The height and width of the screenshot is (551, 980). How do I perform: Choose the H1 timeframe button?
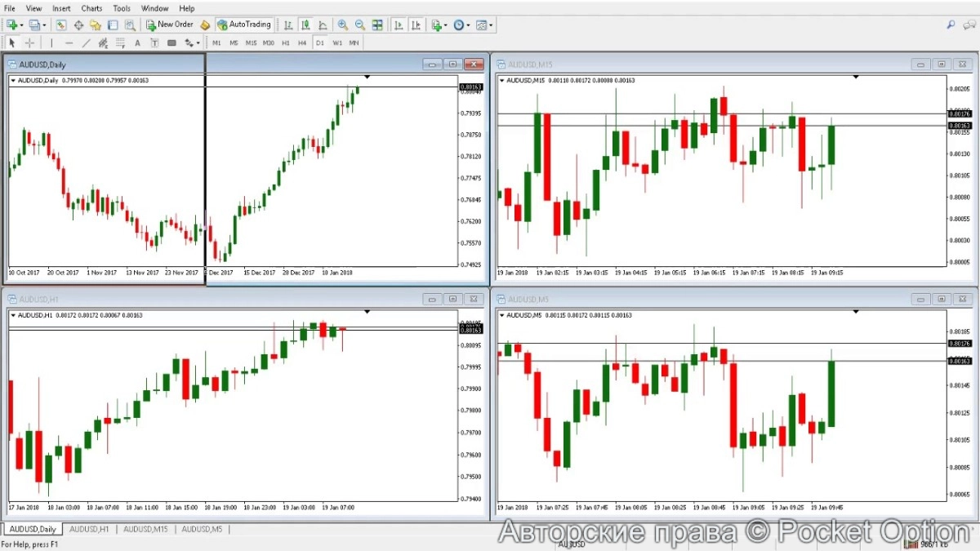pyautogui.click(x=286, y=42)
